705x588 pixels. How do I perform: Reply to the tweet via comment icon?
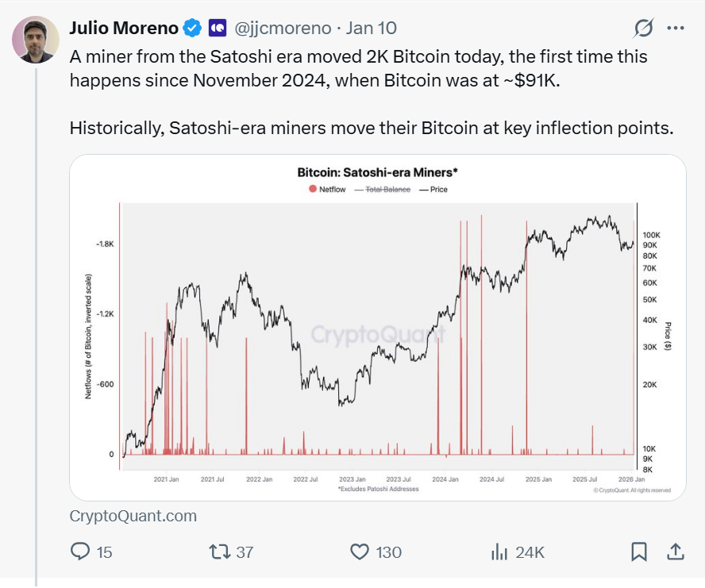(82, 551)
